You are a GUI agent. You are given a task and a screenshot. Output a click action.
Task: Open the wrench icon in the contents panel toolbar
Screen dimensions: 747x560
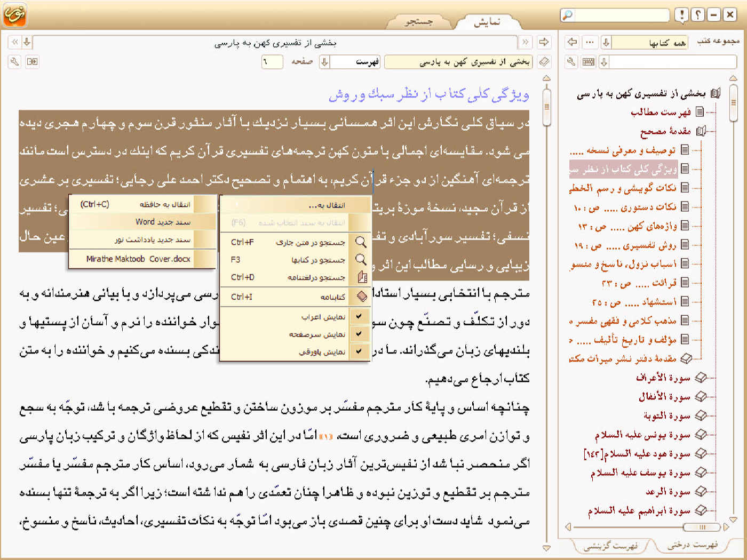571,62
